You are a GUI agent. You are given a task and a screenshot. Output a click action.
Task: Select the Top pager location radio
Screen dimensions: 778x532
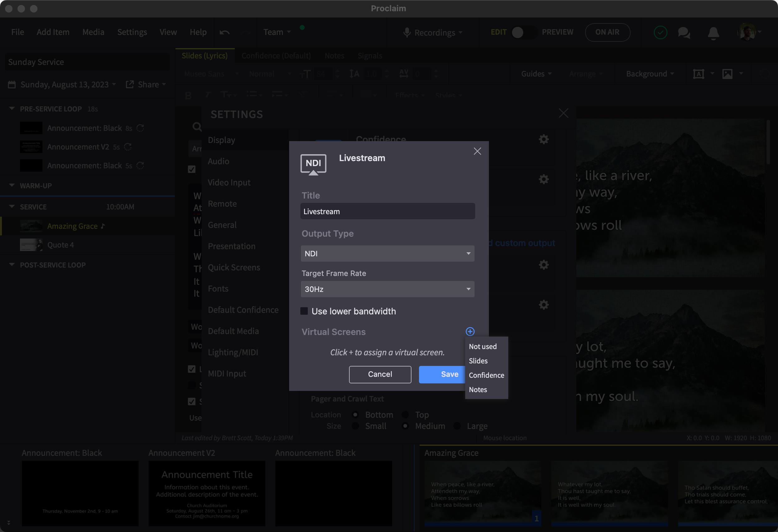pyautogui.click(x=406, y=415)
